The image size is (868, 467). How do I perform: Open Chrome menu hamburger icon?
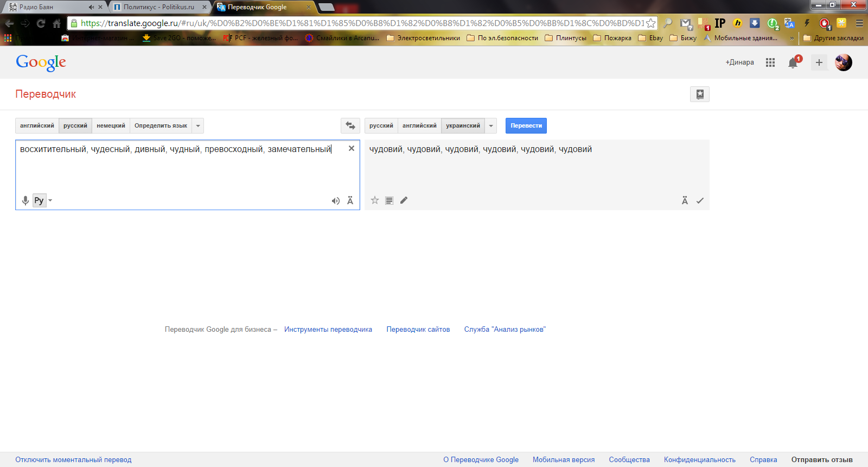coord(859,23)
